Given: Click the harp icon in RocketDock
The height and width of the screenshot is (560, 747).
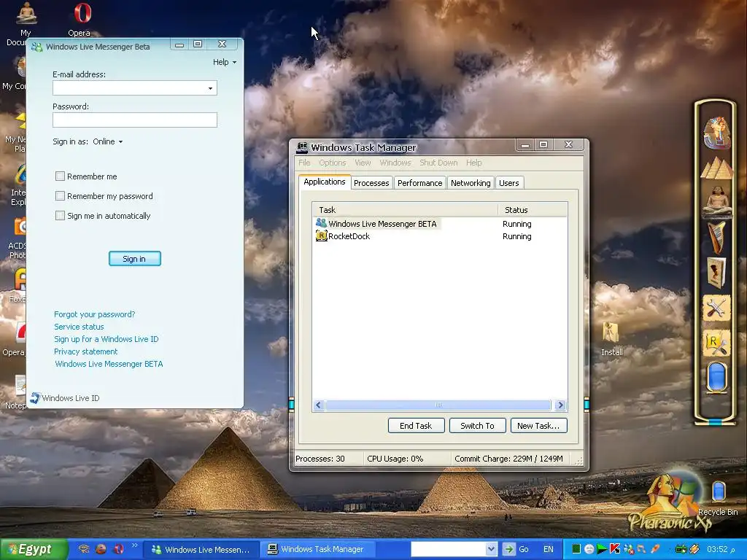Looking at the screenshot, I should [x=716, y=237].
